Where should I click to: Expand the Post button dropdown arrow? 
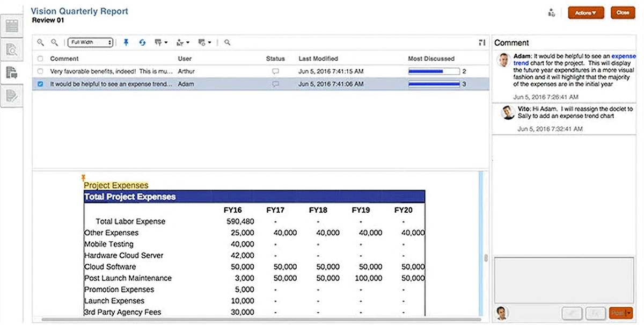[x=628, y=313]
